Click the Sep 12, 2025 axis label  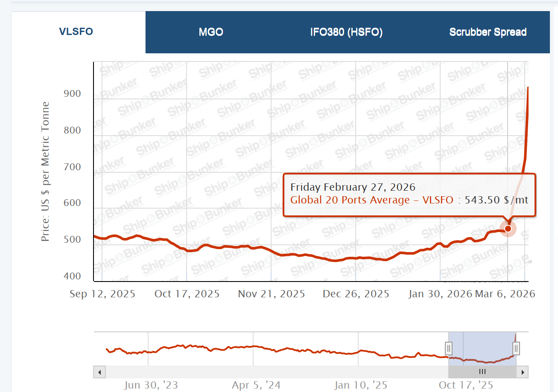point(102,294)
